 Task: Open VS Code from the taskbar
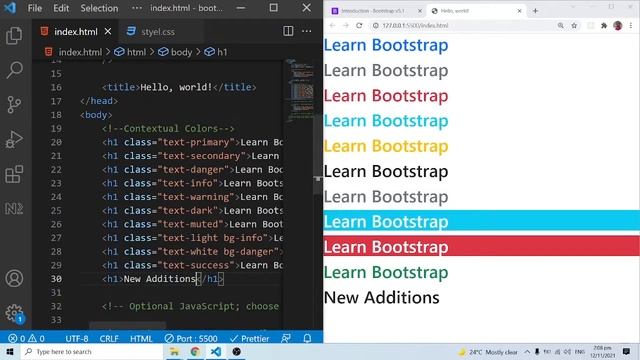[216, 352]
